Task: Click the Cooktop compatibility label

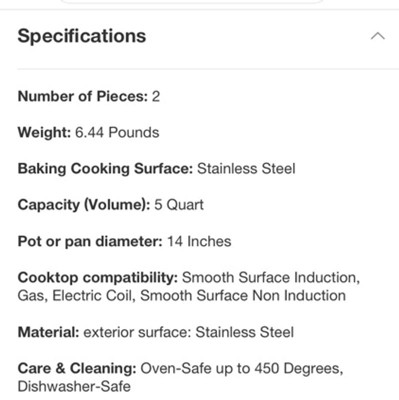Action: pyautogui.click(x=98, y=278)
